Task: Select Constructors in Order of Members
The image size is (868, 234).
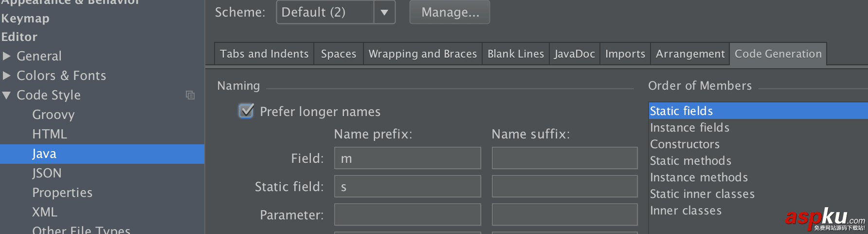Action: [685, 144]
